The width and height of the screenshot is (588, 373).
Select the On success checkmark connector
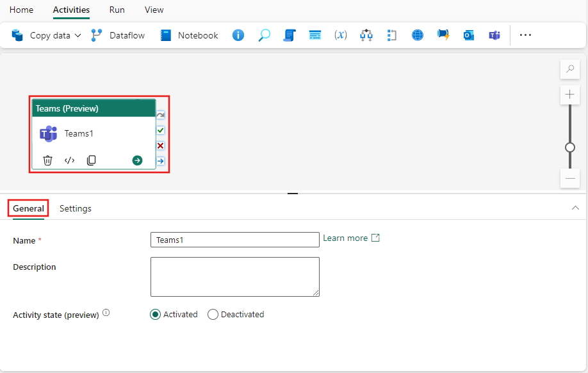pos(161,130)
